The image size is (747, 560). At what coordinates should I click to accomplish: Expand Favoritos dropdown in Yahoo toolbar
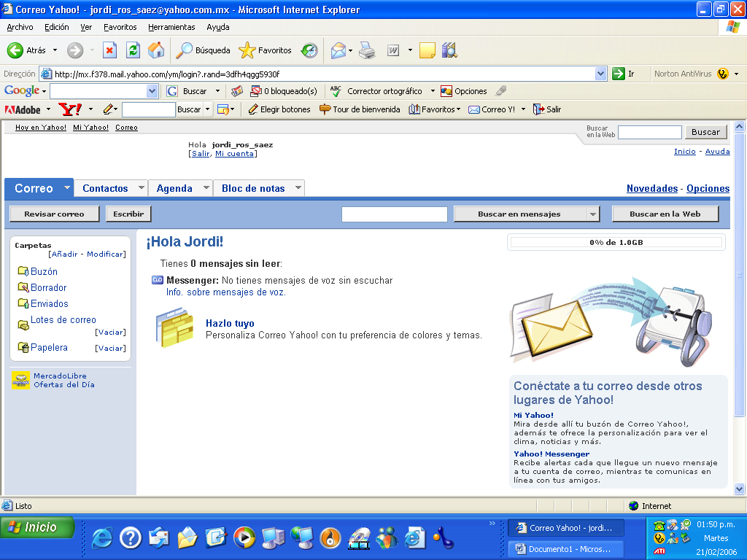click(458, 109)
